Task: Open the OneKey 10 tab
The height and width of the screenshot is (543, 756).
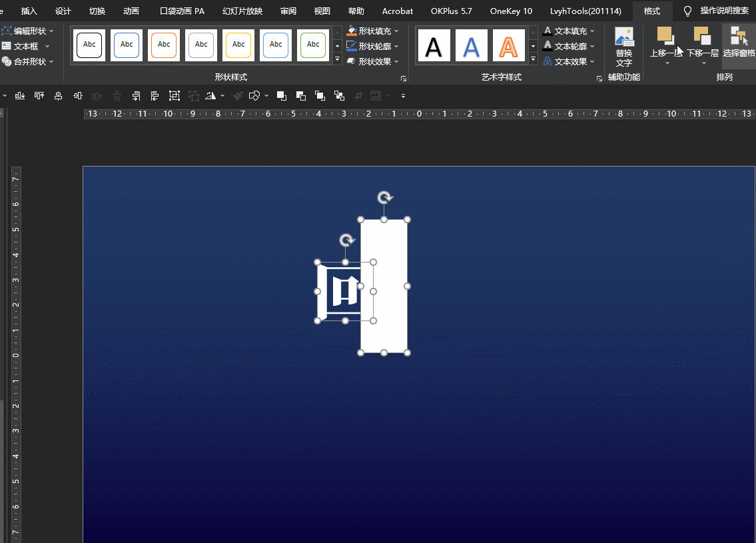Action: pyautogui.click(x=511, y=11)
